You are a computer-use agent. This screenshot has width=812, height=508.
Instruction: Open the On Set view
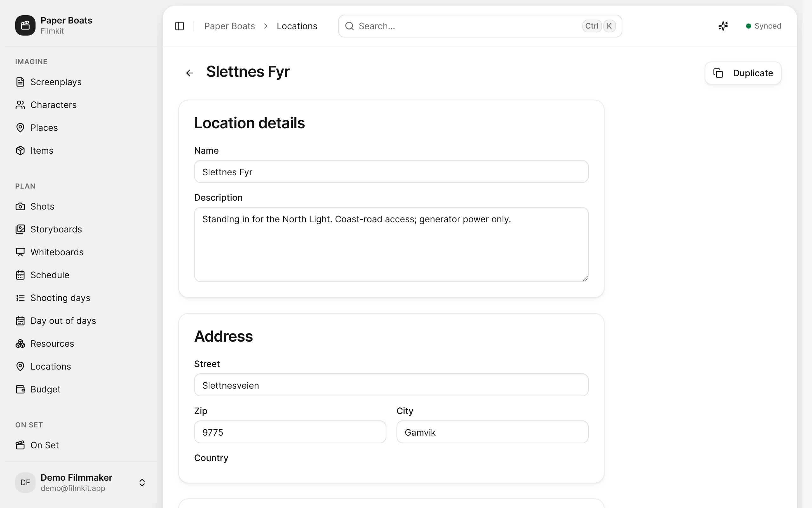point(81,445)
